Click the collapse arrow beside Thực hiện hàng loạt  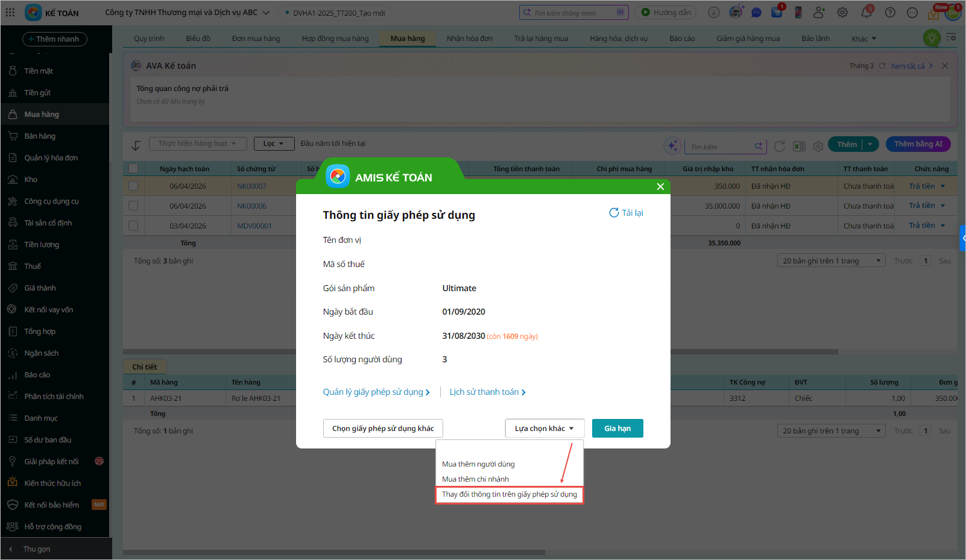[136, 145]
